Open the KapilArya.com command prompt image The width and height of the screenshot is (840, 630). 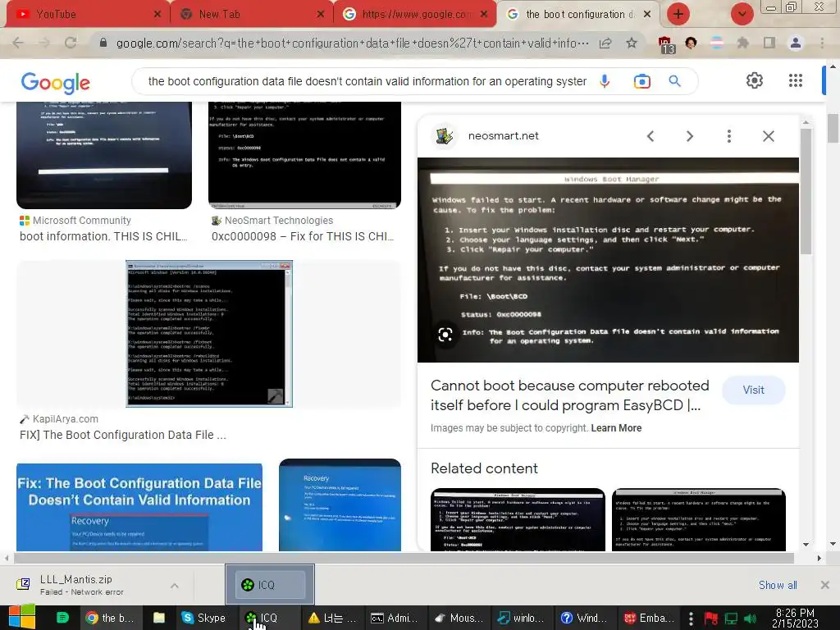pyautogui.click(x=209, y=334)
